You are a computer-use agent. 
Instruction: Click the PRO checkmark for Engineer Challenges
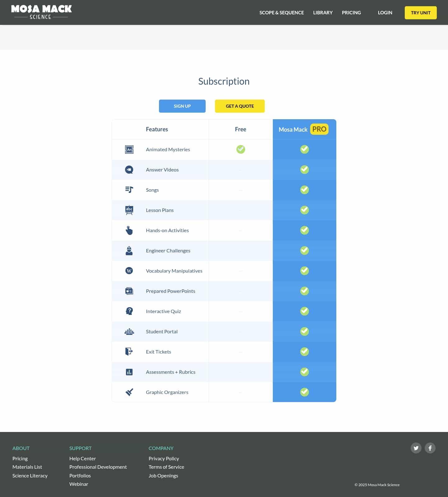(305, 251)
